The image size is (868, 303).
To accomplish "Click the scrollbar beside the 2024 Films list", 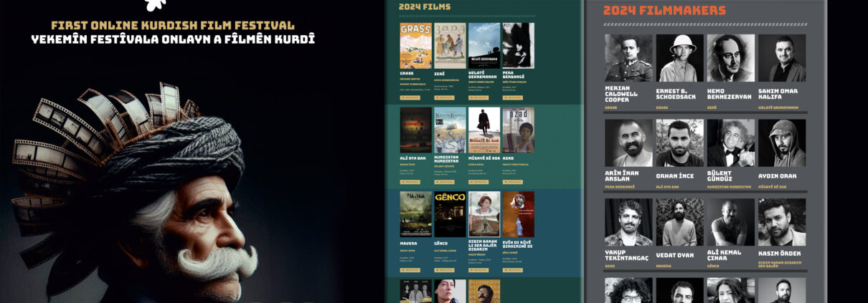I will tap(582, 143).
